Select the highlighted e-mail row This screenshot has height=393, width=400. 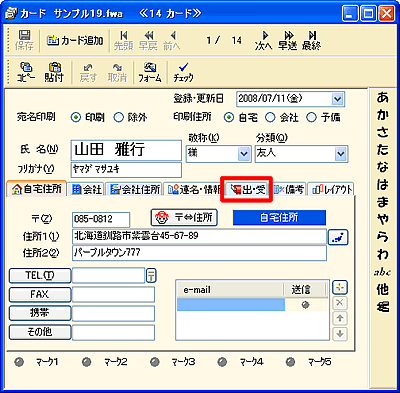pos(231,305)
